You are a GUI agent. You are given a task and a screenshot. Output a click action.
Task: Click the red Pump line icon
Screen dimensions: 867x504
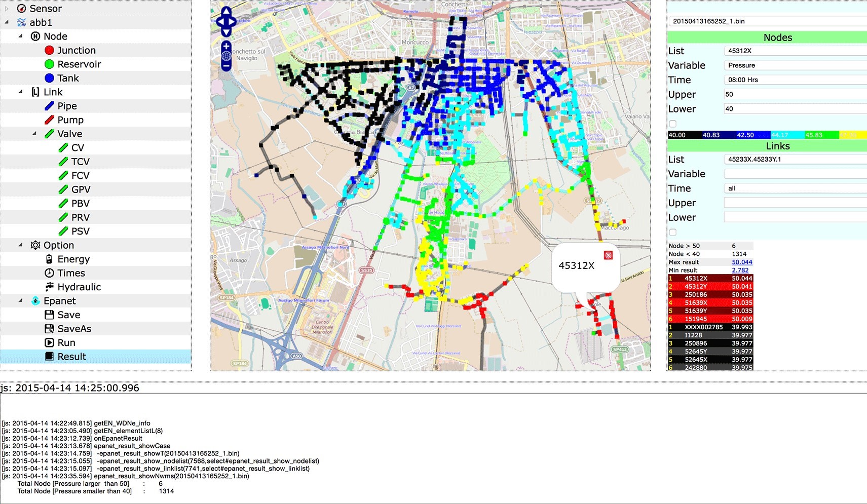tap(49, 120)
